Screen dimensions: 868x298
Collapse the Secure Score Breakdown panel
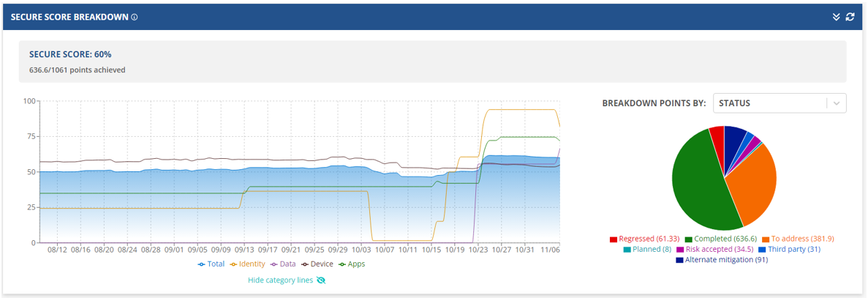(836, 17)
